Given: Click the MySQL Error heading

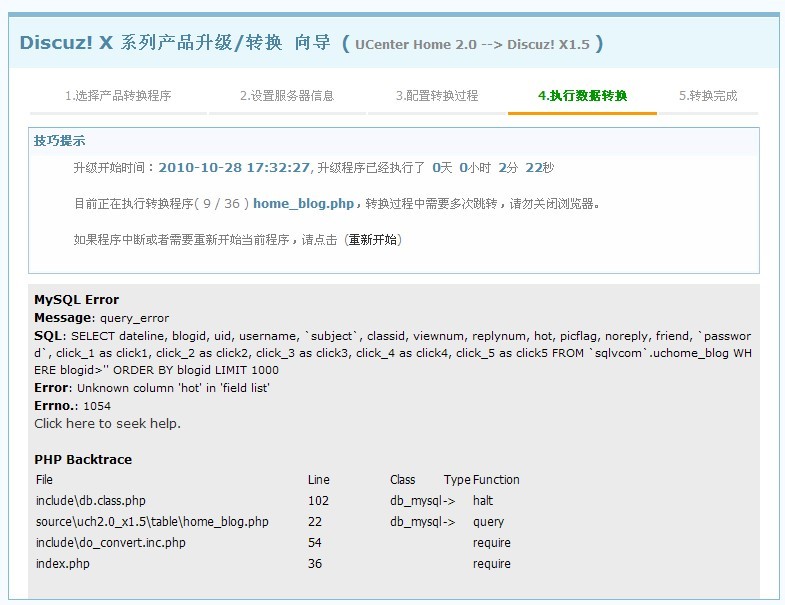Looking at the screenshot, I should 77,300.
